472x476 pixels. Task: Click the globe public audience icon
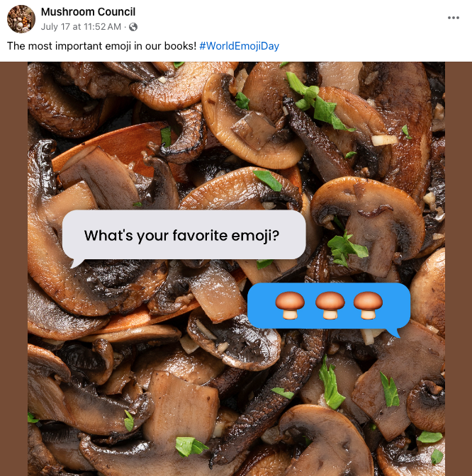133,27
